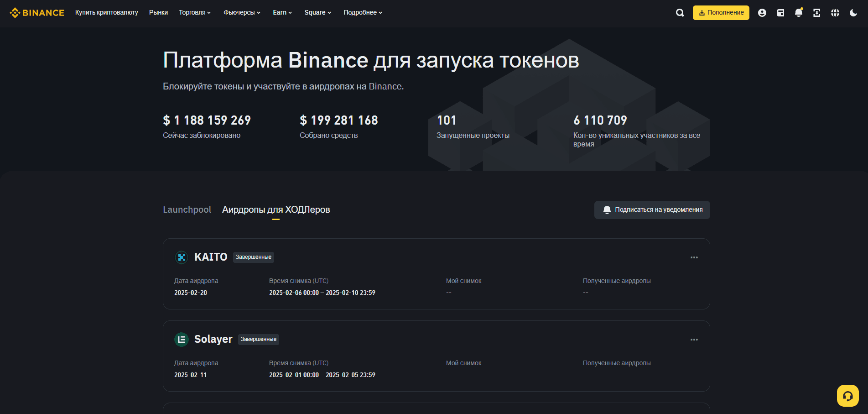This screenshot has height=414, width=868.
Task: Click the $ 1 188 159 269 locked value
Action: tap(207, 121)
